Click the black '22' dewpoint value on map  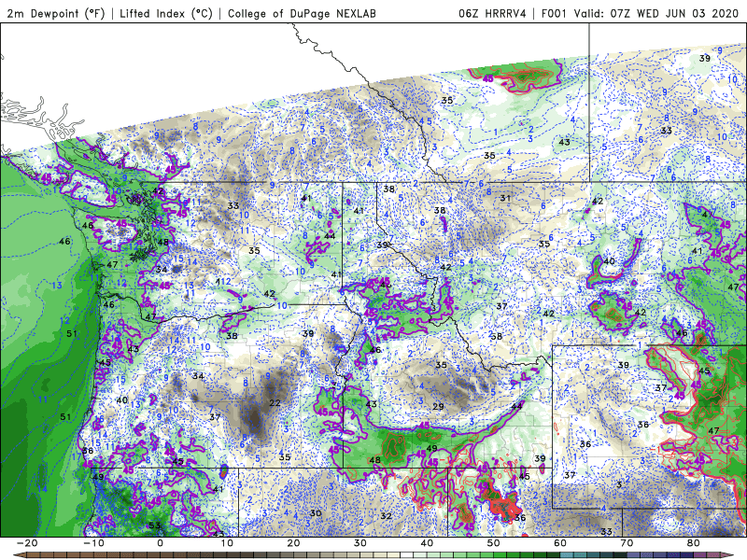tap(275, 403)
